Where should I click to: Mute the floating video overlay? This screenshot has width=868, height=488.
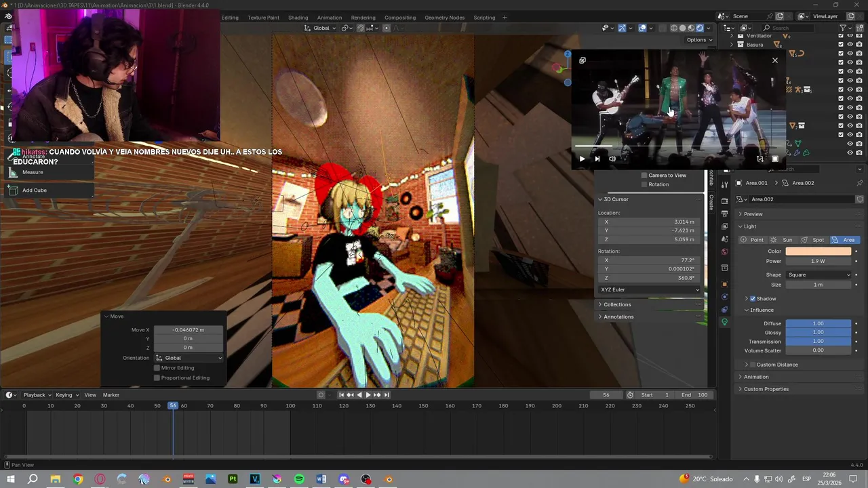[612, 159]
